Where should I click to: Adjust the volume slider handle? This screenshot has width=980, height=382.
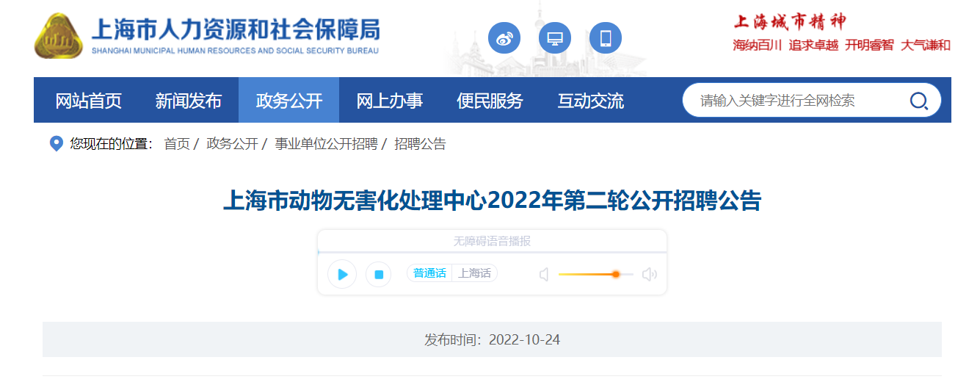(616, 274)
